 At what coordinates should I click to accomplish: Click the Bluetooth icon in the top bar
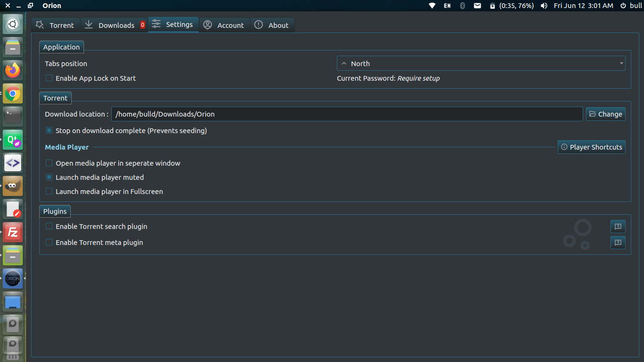pyautogui.click(x=462, y=6)
